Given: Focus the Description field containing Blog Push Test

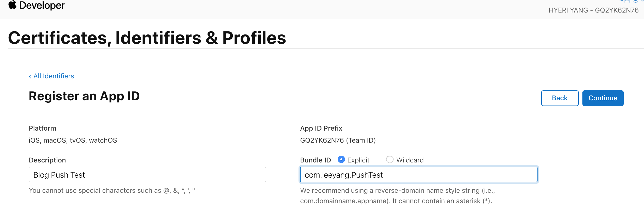Looking at the screenshot, I should (147, 174).
